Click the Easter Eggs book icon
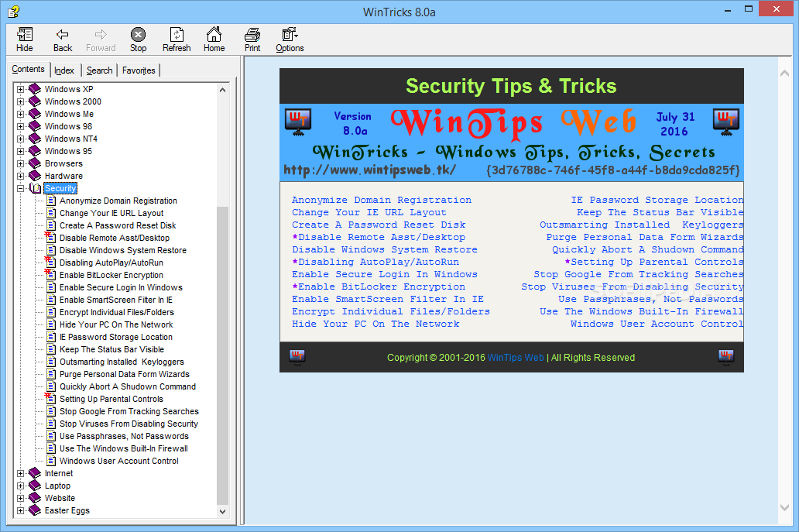This screenshot has height=532, width=799. click(x=35, y=510)
